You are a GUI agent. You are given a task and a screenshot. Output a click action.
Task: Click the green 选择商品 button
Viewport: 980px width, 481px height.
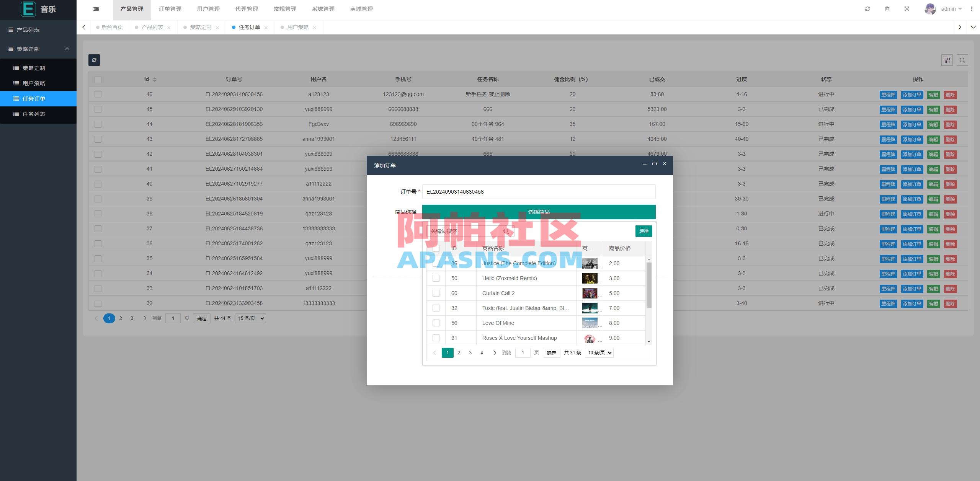coord(539,212)
